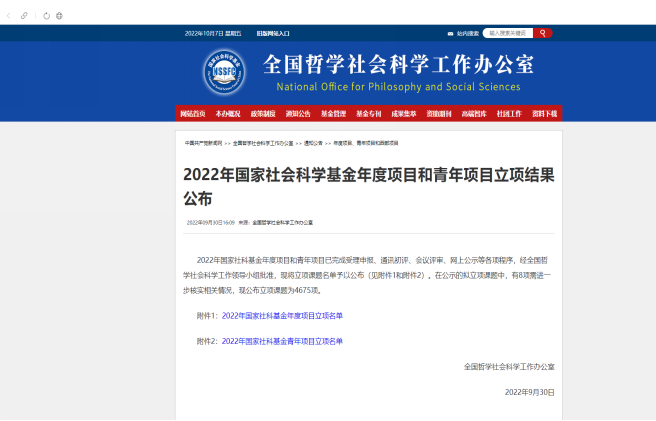Open the 通知公告 nav menu item
The width and height of the screenshot is (656, 421).
click(298, 114)
